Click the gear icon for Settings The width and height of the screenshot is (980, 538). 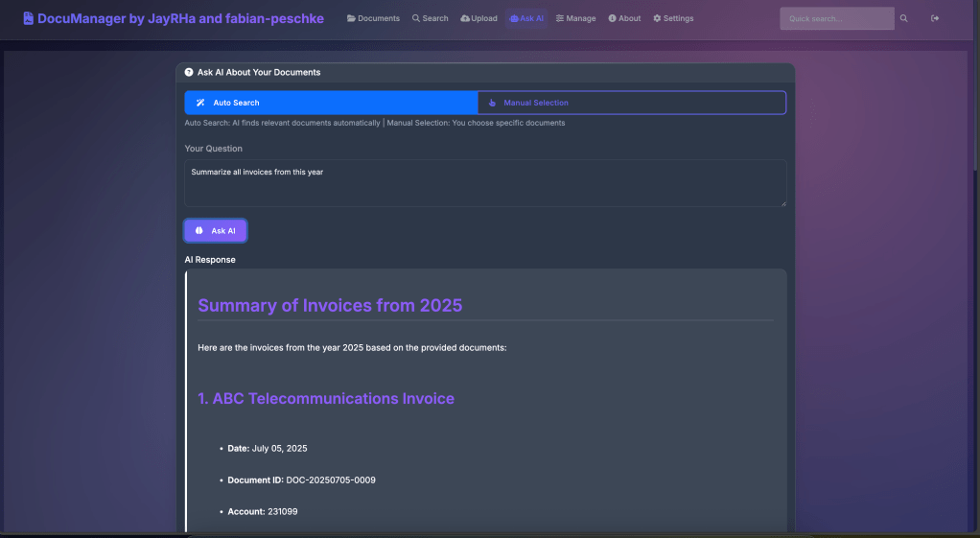657,18
